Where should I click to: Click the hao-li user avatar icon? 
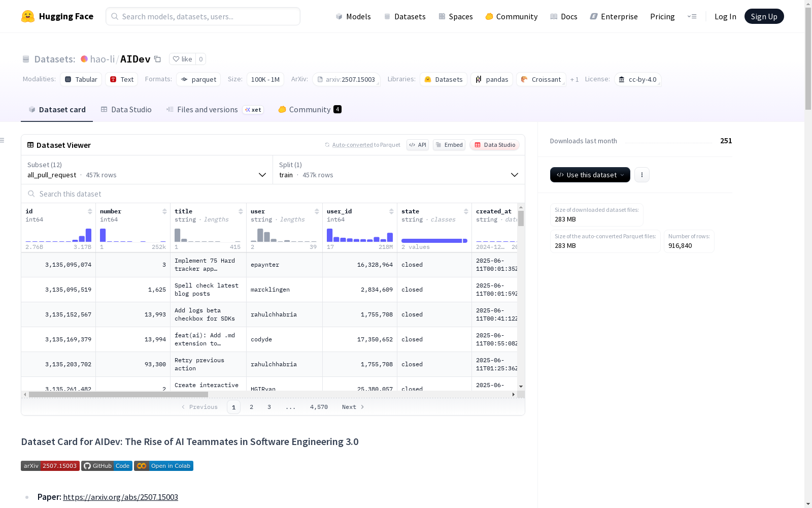pyautogui.click(x=84, y=59)
